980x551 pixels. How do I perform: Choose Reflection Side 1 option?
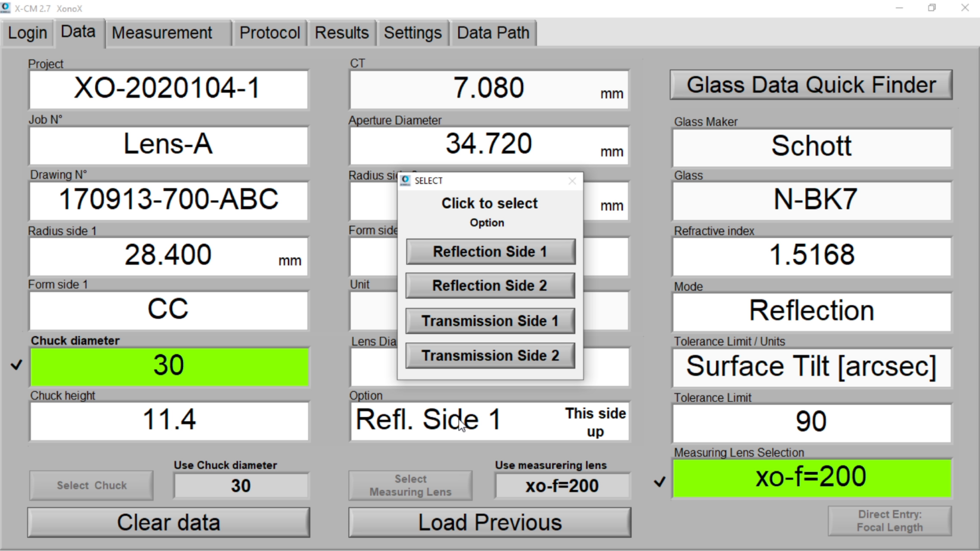pyautogui.click(x=490, y=252)
